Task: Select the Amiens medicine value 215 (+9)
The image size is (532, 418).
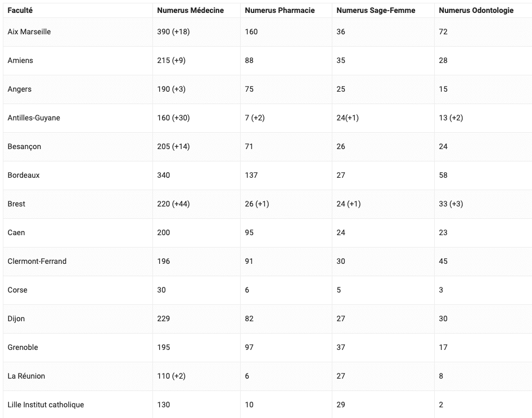Action: coord(171,60)
